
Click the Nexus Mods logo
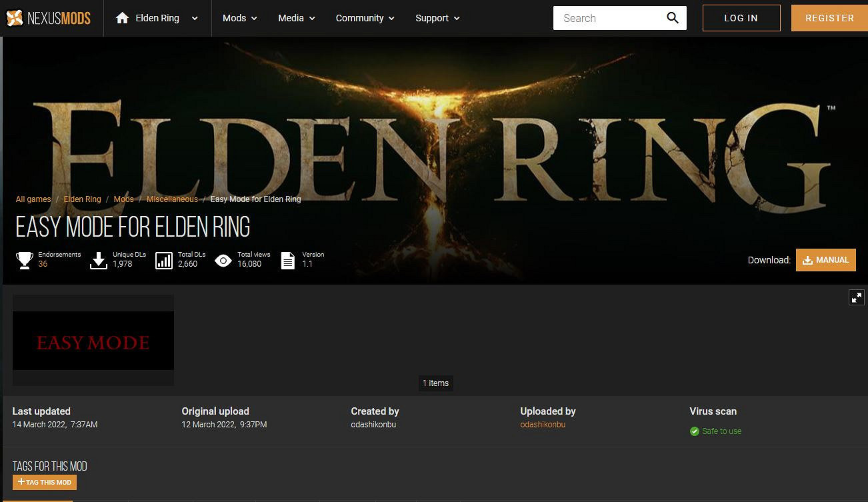coord(48,18)
